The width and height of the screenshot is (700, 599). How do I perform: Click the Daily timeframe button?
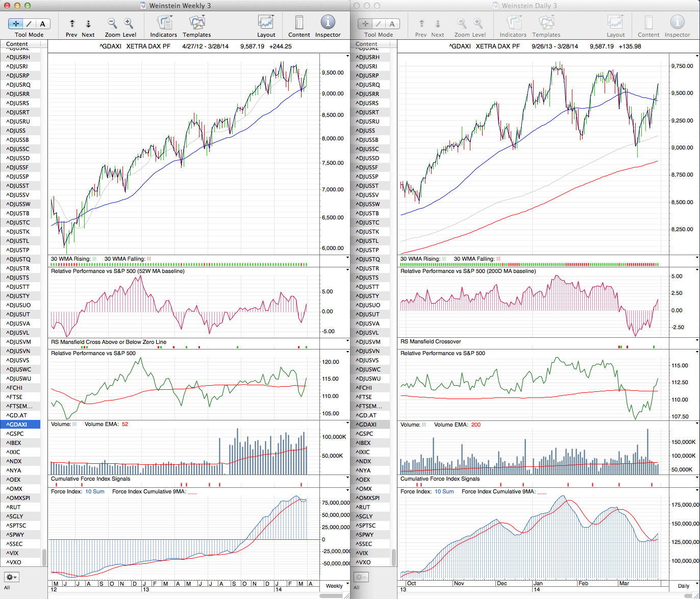click(x=683, y=586)
